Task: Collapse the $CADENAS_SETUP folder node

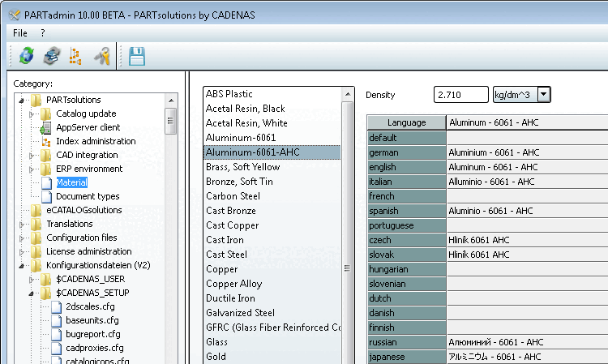Action: pos(33,293)
